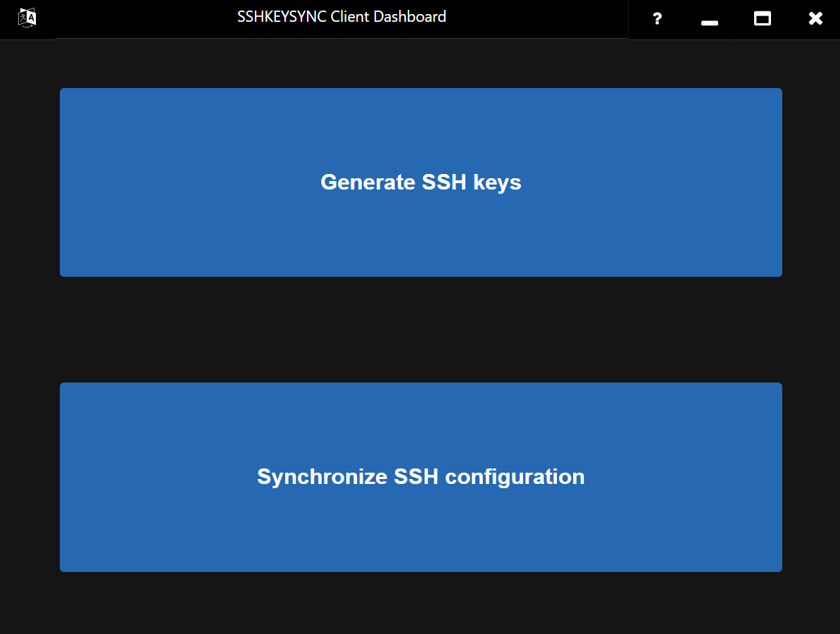
Task: Collapse the window using the minimize dash icon
Action: pos(709,20)
